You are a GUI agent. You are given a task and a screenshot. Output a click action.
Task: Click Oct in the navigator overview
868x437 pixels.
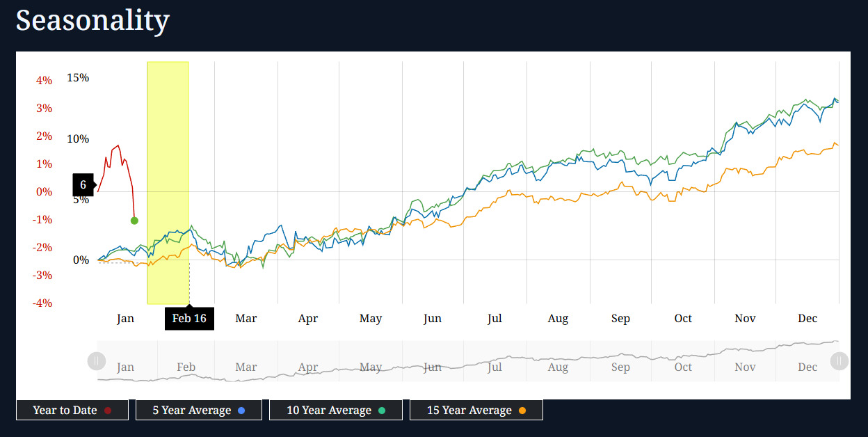click(x=683, y=367)
